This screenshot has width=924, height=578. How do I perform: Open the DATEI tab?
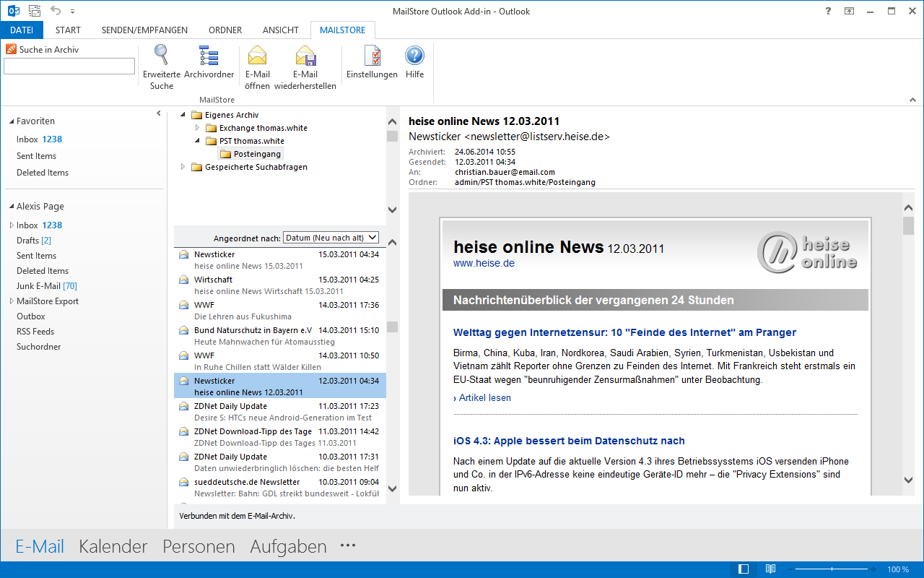(22, 30)
